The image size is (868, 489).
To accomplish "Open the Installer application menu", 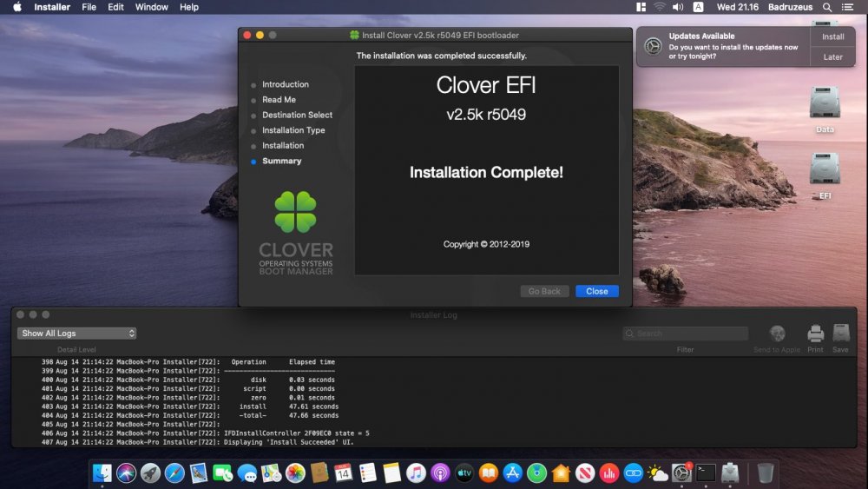I will point(52,7).
